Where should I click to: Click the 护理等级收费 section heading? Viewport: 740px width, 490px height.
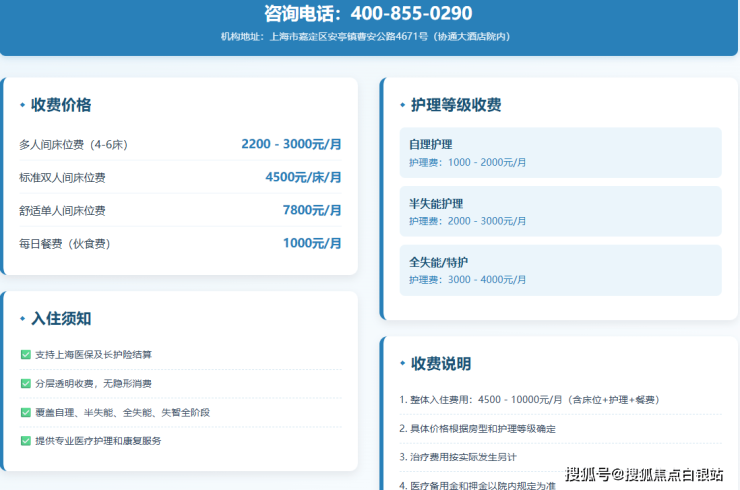(x=456, y=105)
